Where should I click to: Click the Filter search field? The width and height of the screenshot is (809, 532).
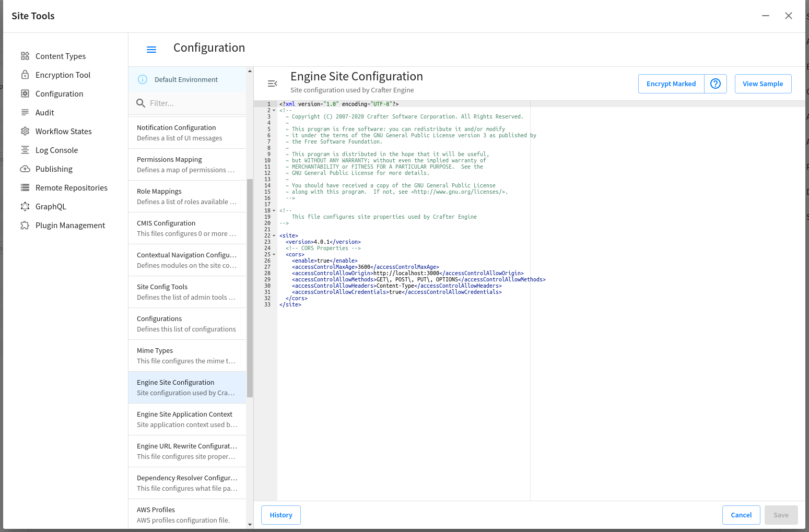[193, 103]
